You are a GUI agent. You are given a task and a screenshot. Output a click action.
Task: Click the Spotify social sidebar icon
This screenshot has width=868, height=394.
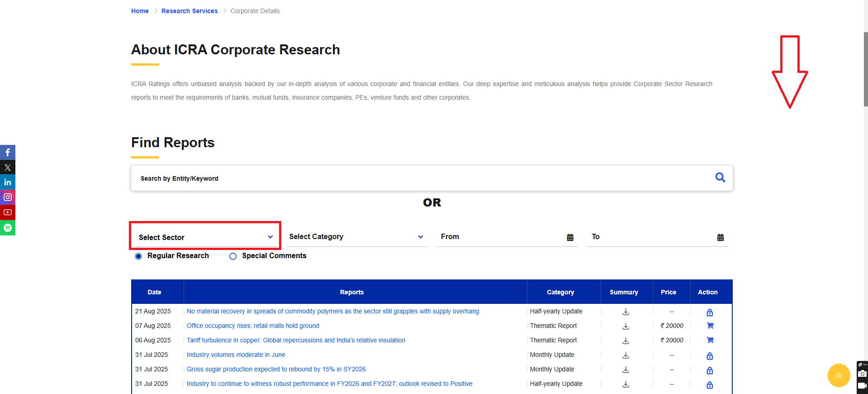(8, 227)
